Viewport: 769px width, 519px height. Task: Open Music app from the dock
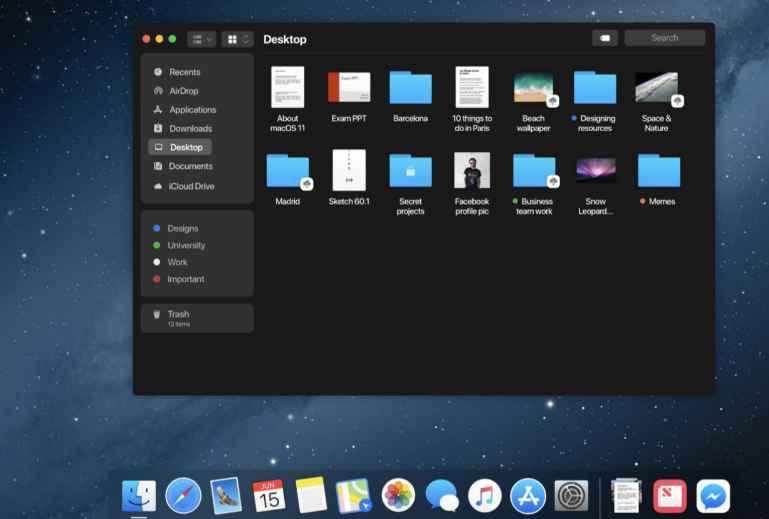tap(485, 495)
